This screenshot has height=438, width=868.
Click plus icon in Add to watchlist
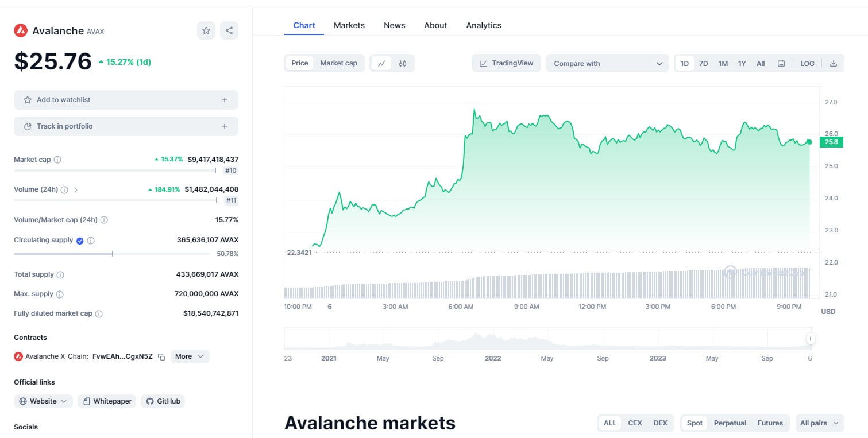pyautogui.click(x=225, y=100)
